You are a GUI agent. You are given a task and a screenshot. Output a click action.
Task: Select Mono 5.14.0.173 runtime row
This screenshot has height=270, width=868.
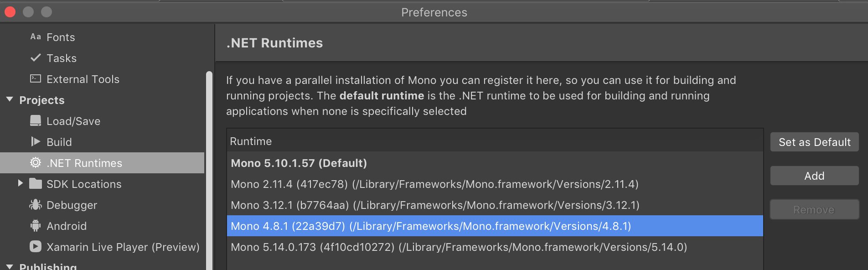tap(458, 247)
